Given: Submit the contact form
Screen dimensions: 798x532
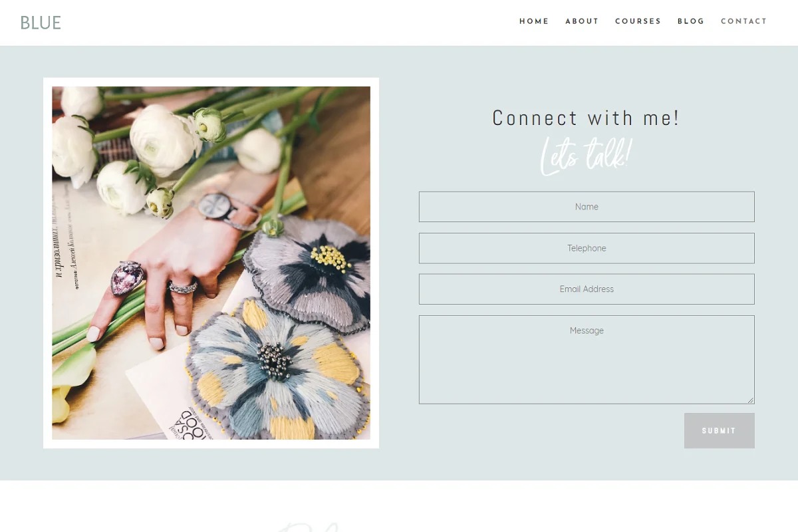Looking at the screenshot, I should coord(720,431).
